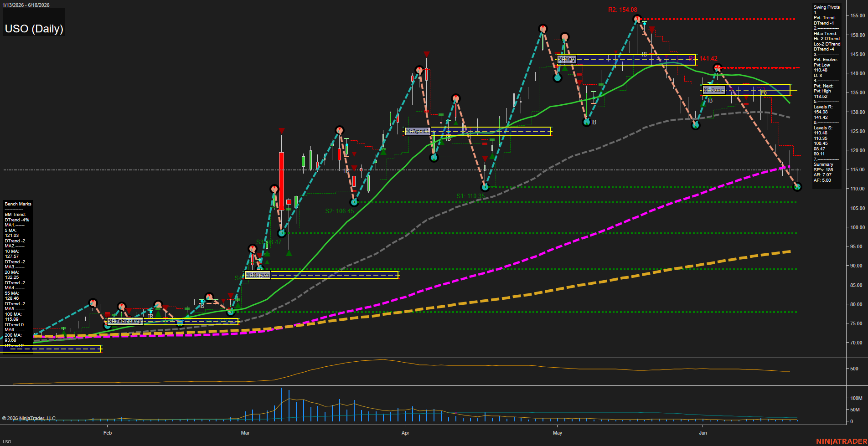
Task: Click the USO symbol label at bottom left
Action: (7, 441)
